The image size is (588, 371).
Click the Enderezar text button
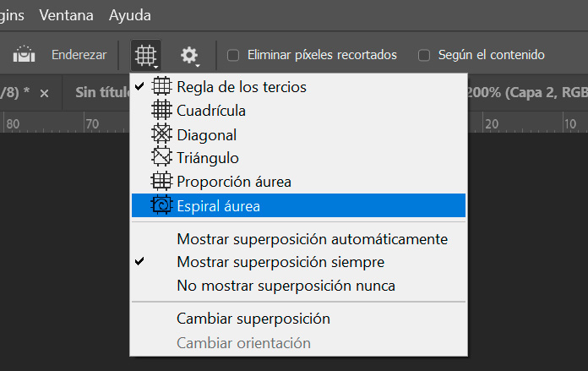pyautogui.click(x=79, y=55)
